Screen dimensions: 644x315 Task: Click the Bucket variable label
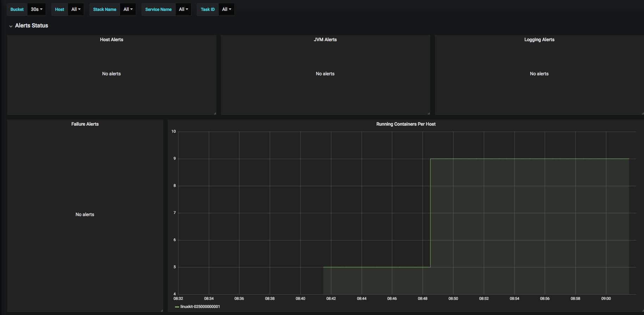pyautogui.click(x=17, y=10)
